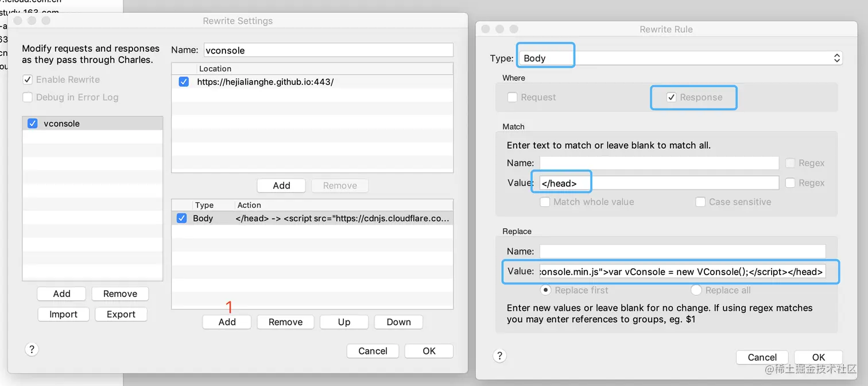Screen dimensions: 868x386
Task: Confirm Rewrite Settings with OK
Action: pos(429,351)
